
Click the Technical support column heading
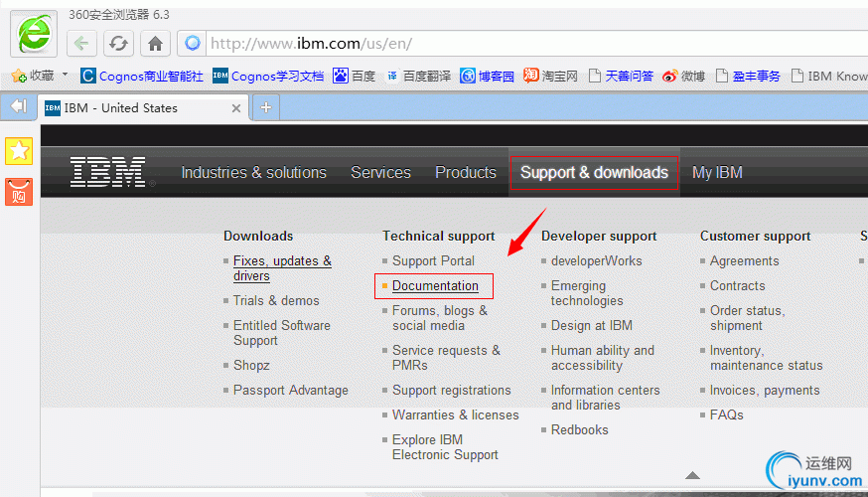tap(438, 236)
